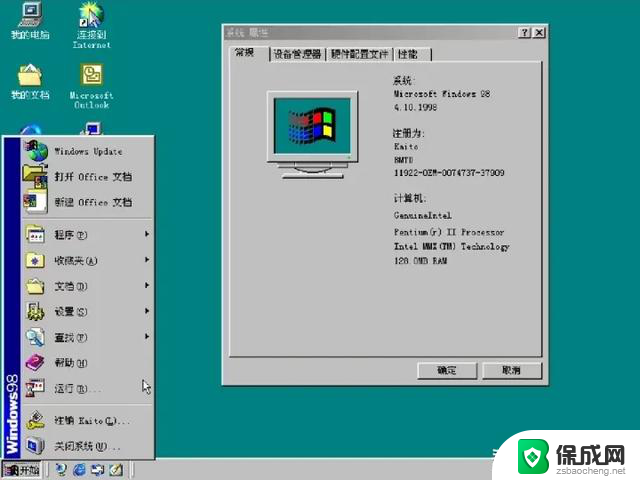Click Find magnifier icon in Start menu

point(36,337)
